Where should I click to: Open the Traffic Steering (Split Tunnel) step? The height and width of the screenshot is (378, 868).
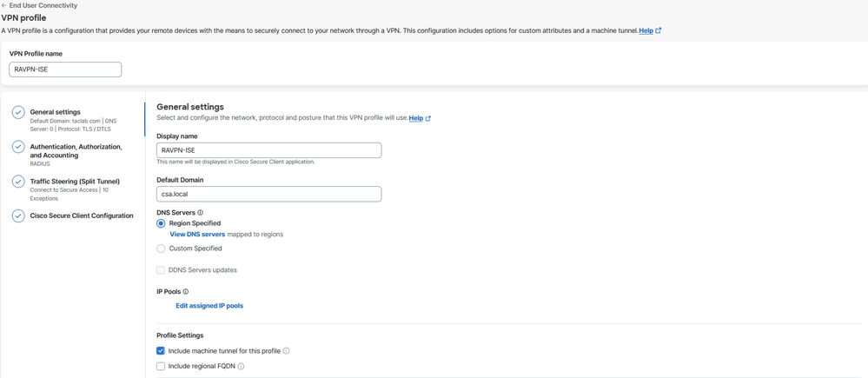75,182
